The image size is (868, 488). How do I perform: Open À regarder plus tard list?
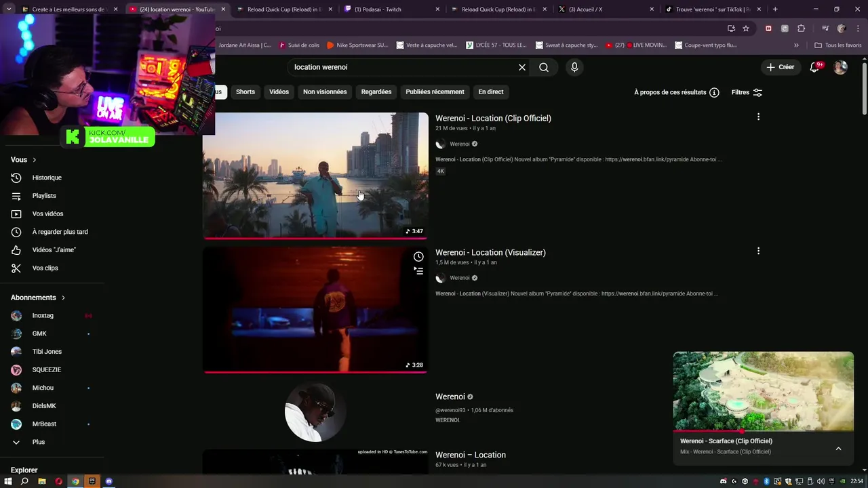click(x=52, y=232)
